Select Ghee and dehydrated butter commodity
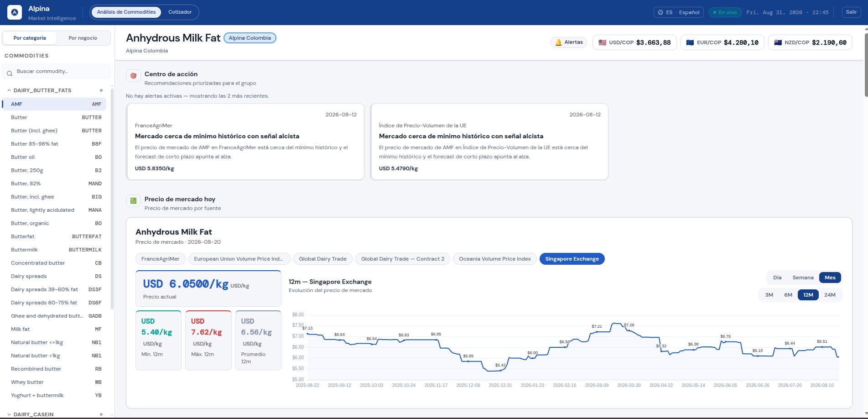 point(54,316)
